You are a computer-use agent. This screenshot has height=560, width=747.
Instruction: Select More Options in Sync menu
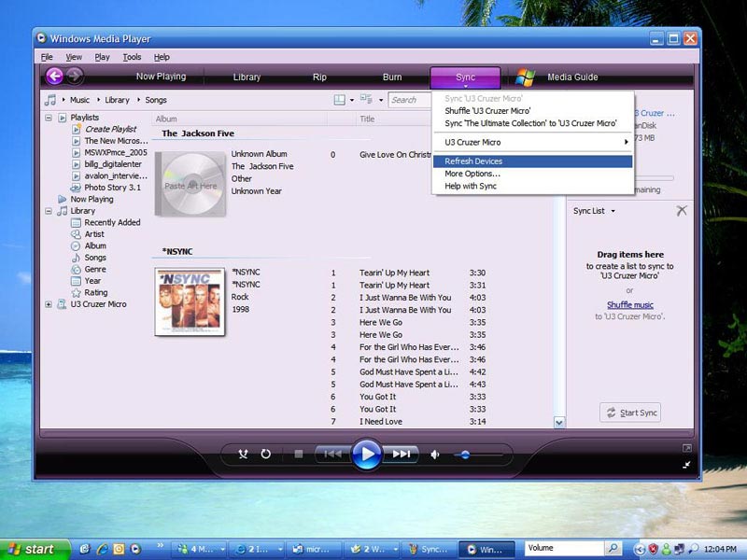532,174
